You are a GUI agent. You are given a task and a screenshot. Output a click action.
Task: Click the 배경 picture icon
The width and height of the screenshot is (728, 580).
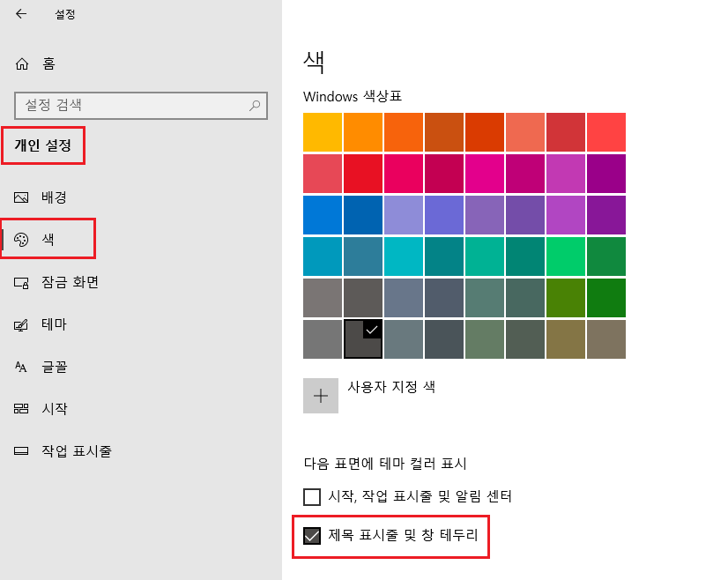pos(21,197)
